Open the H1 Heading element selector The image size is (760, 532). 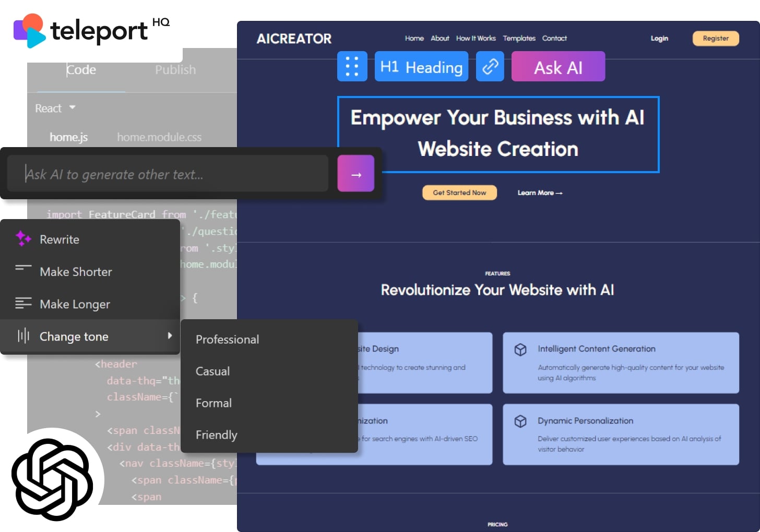click(x=421, y=66)
